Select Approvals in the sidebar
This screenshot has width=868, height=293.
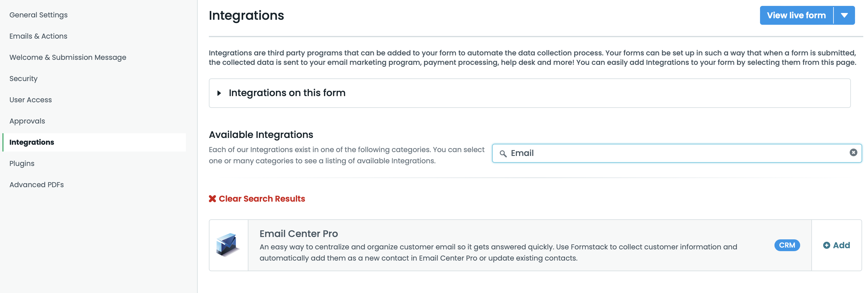[27, 121]
